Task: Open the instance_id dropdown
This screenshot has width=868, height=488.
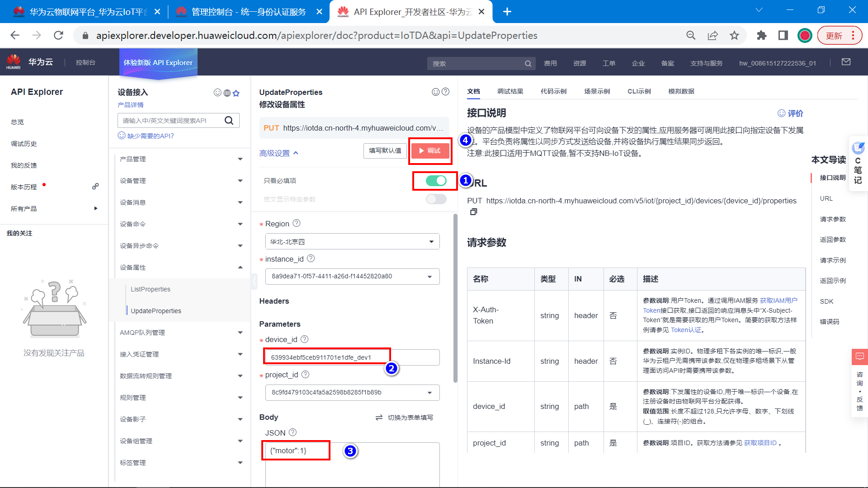Action: [x=352, y=276]
